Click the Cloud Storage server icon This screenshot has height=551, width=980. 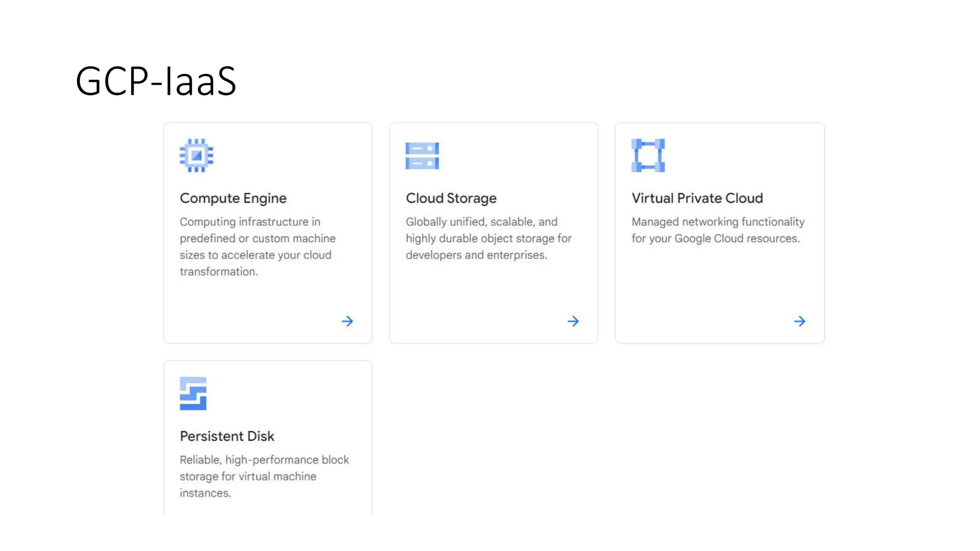coord(422,156)
